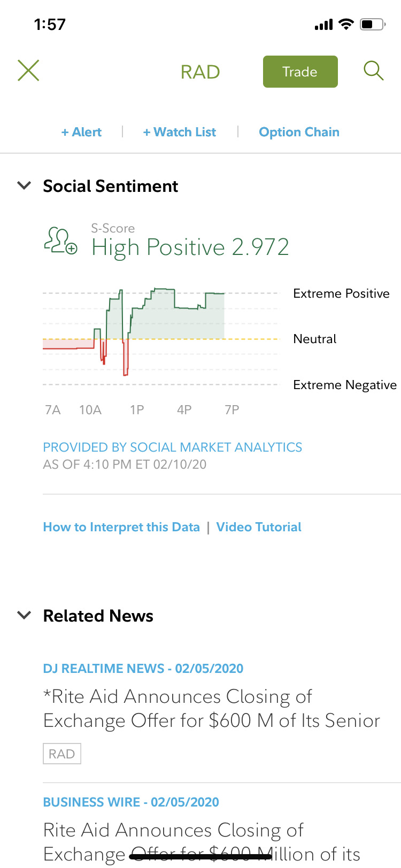Screen dimensions: 401x868
Task: Open the search magnifier icon
Action: coord(373,71)
